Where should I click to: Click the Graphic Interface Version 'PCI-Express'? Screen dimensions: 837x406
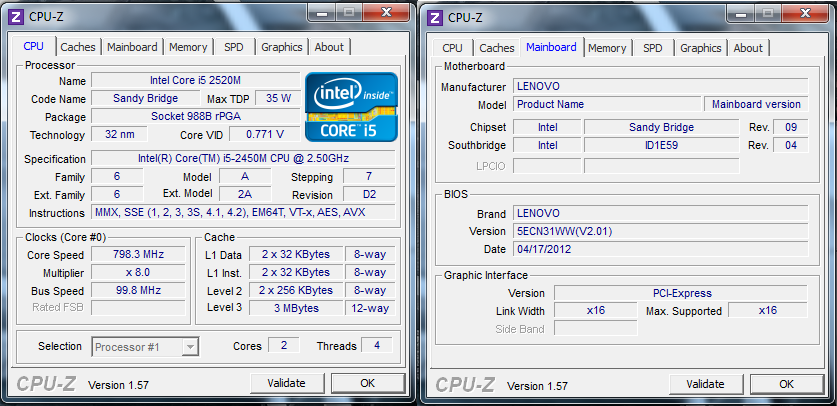[681, 293]
